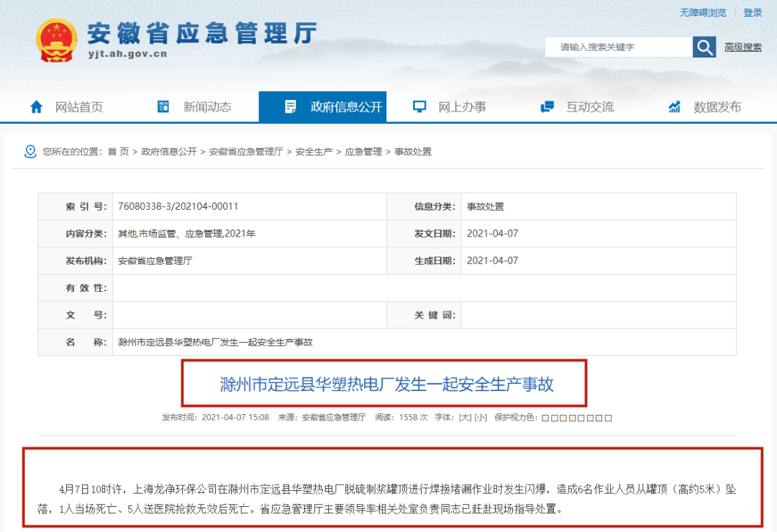Click the monitor icon beside 网上办事
The height and width of the screenshot is (532, 777).
pyautogui.click(x=419, y=107)
